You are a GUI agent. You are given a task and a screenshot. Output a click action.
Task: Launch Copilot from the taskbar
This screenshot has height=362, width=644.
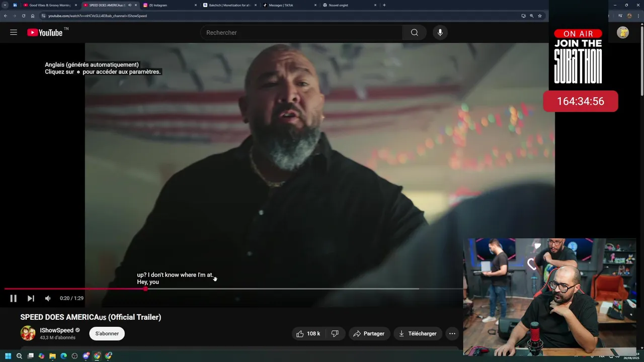pos(41,356)
